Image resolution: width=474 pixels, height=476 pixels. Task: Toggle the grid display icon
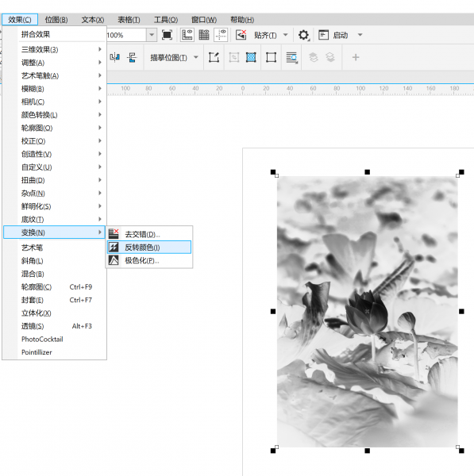pyautogui.click(x=204, y=35)
